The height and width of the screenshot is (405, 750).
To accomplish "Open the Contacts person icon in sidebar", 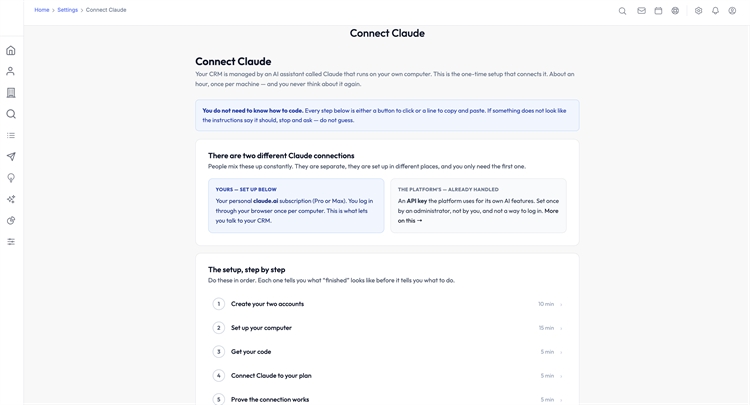I will [11, 71].
